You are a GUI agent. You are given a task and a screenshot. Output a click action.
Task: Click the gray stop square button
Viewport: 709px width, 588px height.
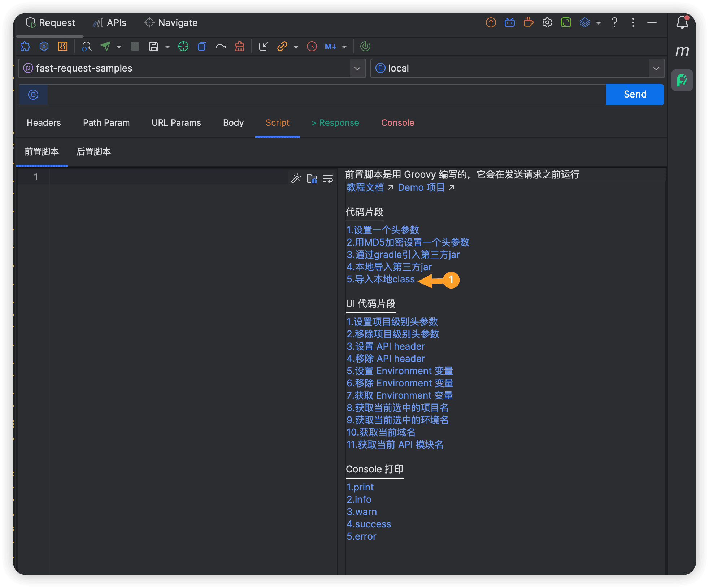pyautogui.click(x=135, y=46)
